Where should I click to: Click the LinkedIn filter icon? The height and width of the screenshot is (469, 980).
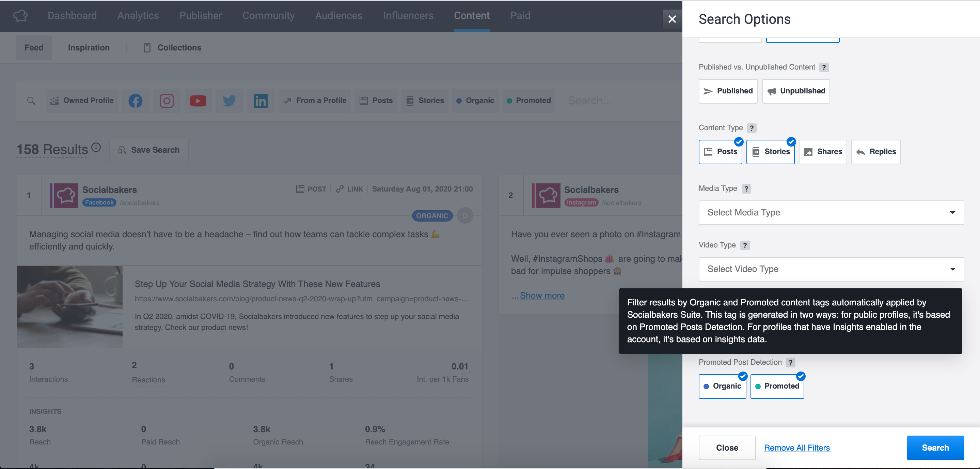[x=260, y=101]
